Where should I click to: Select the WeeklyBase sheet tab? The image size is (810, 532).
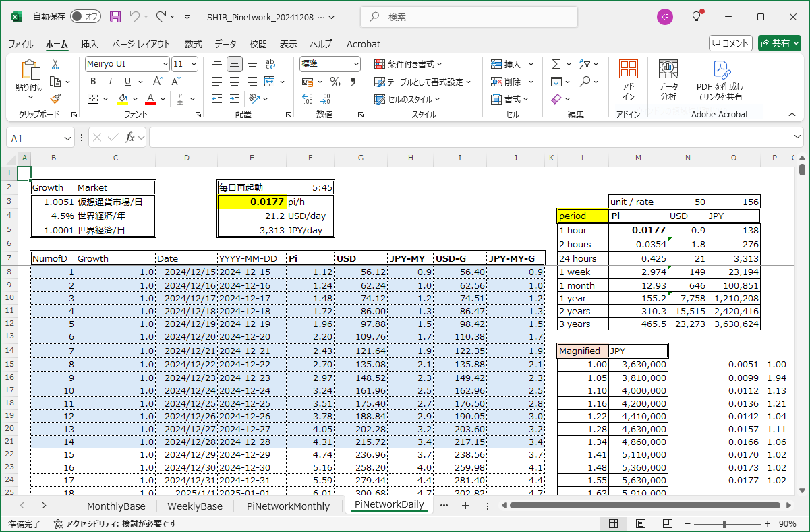[x=195, y=506]
